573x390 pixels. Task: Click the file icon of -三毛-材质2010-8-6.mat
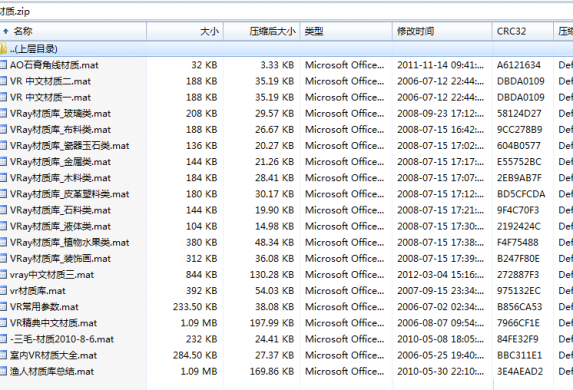pos(3,339)
